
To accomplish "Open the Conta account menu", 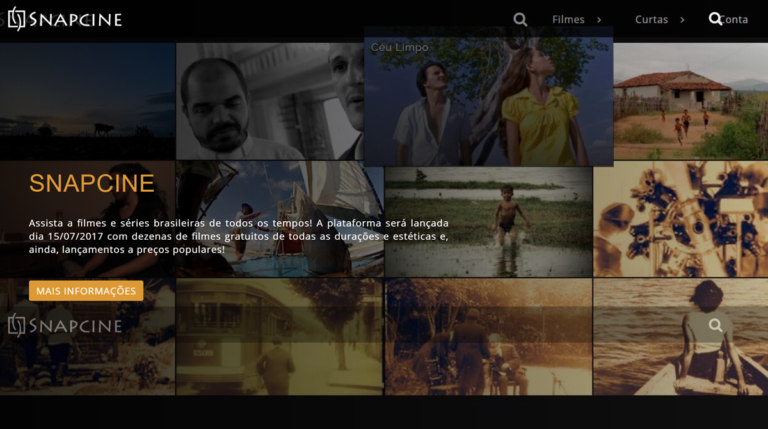I will point(735,20).
